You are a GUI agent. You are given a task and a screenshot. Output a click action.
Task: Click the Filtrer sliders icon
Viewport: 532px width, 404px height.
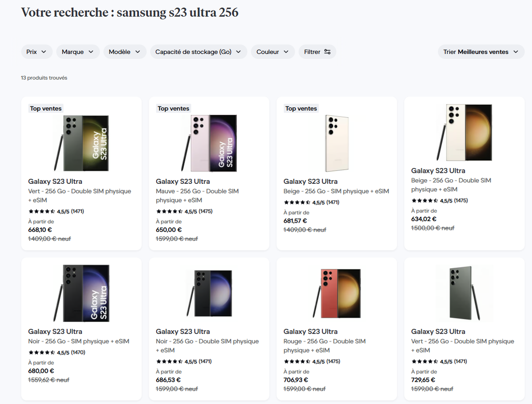coord(327,52)
